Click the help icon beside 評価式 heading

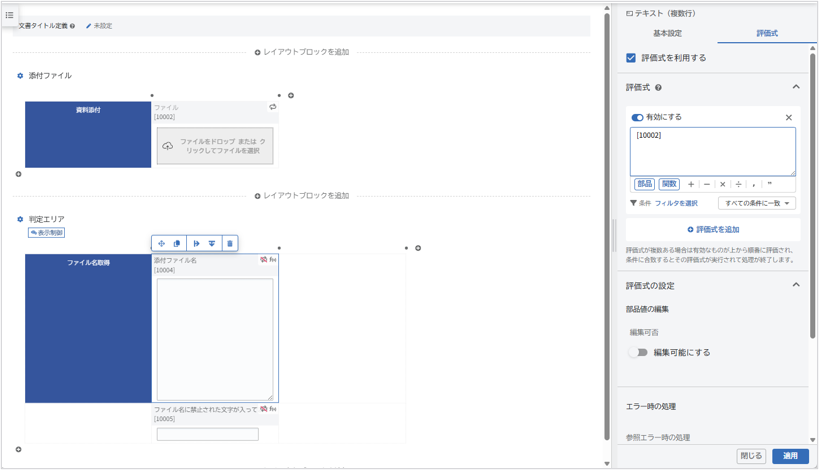[658, 88]
